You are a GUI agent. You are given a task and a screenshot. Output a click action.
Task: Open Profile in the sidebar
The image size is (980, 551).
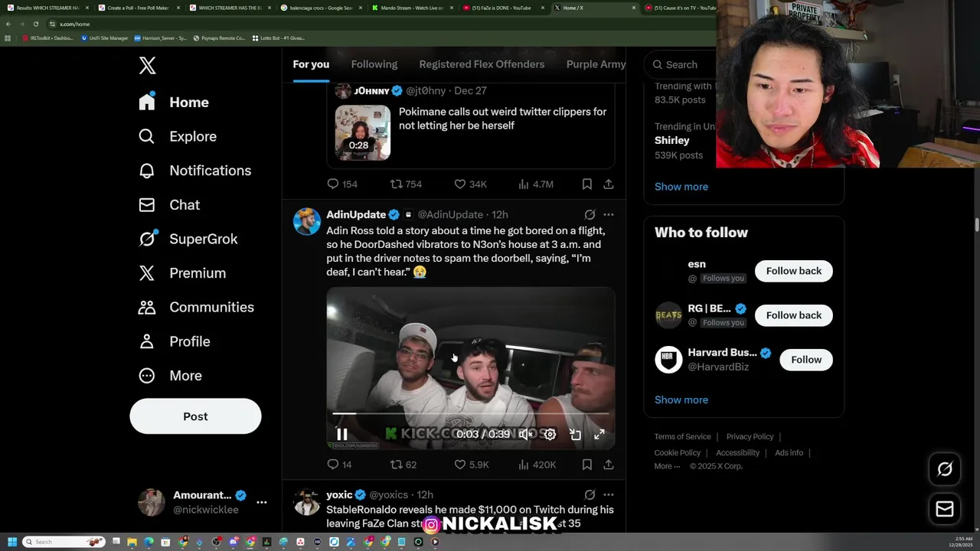pos(175,341)
